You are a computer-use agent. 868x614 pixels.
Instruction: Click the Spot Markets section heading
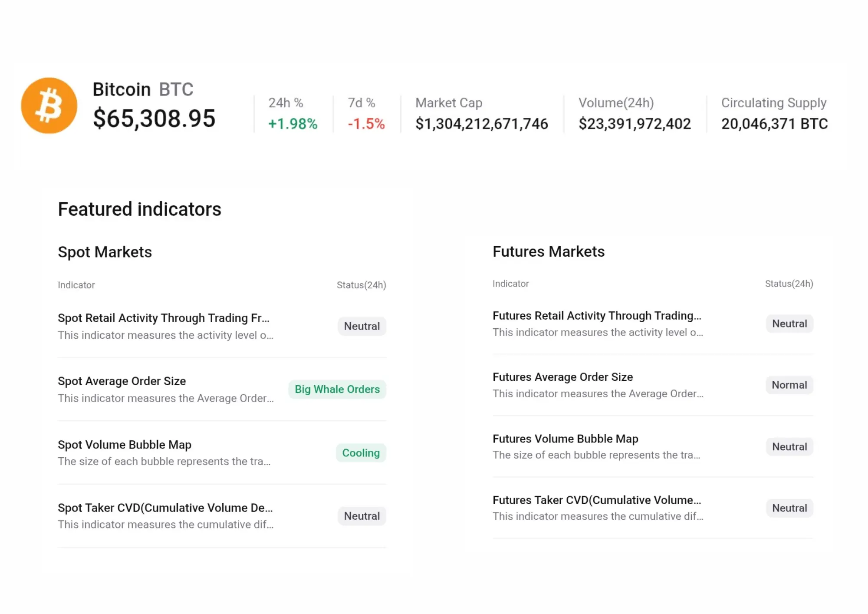tap(105, 252)
